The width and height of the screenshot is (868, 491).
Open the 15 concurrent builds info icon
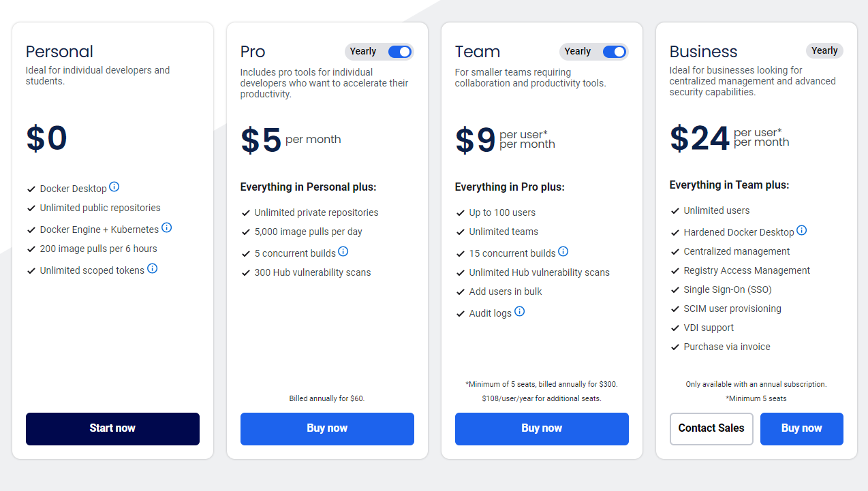click(x=563, y=251)
